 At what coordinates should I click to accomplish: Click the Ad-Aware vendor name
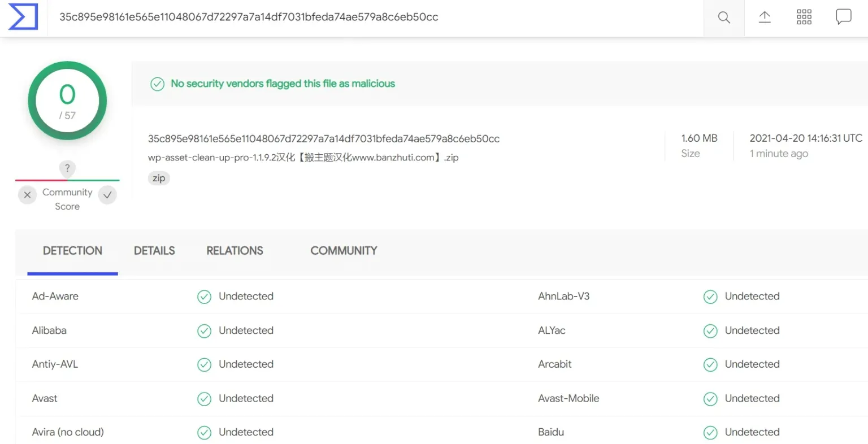coord(55,297)
